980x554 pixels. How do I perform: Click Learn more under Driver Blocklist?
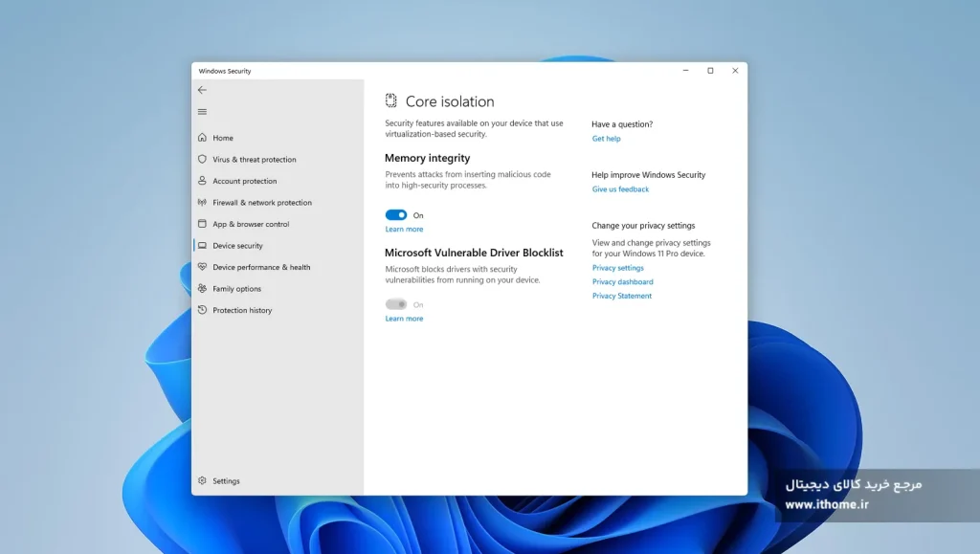pos(404,319)
